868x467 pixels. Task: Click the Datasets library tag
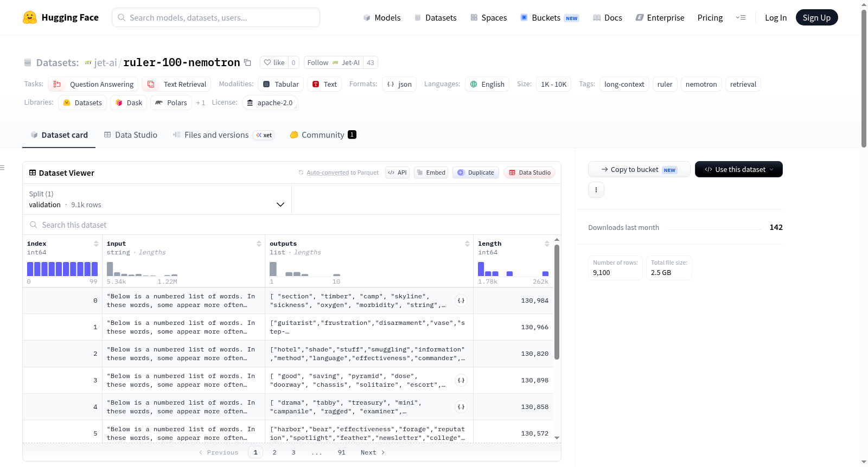[x=82, y=103]
